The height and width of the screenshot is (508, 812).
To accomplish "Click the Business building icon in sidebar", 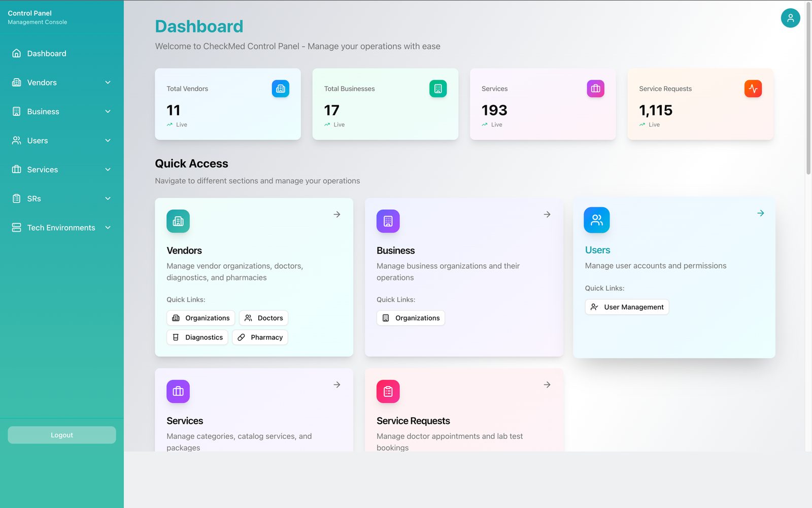I will tap(17, 111).
